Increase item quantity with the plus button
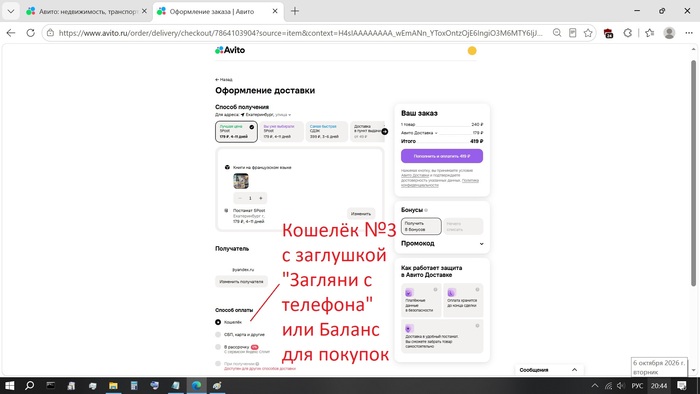The image size is (700, 394). [x=261, y=198]
